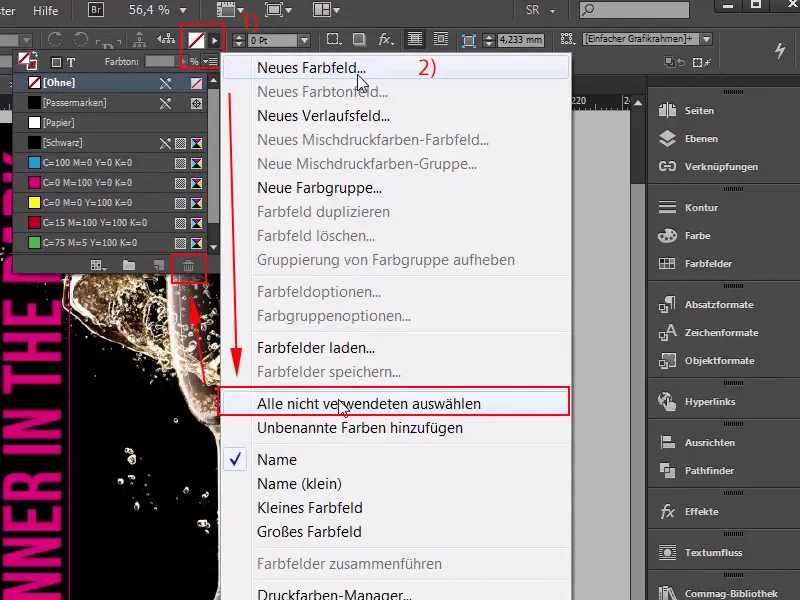Open the Effekte panel
The height and width of the screenshot is (600, 800).
tap(701, 511)
